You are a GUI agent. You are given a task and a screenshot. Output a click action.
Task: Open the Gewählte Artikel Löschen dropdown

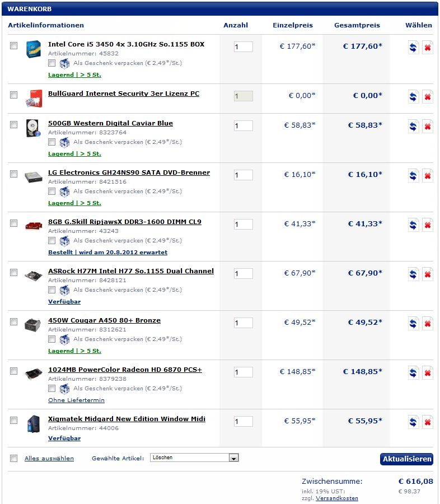click(194, 458)
